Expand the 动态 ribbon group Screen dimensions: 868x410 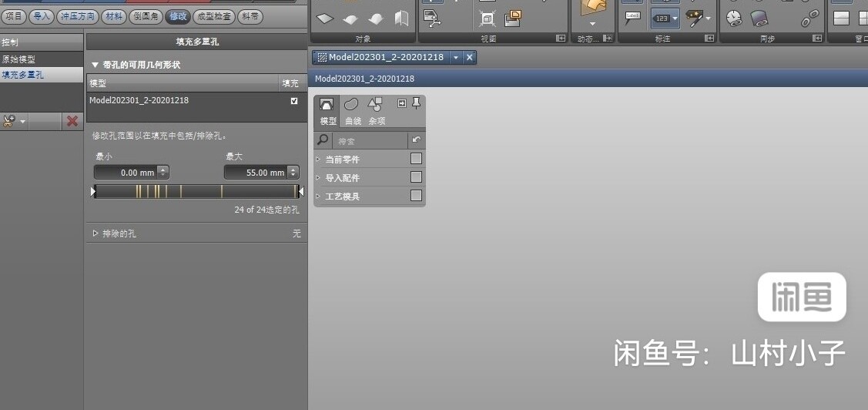coord(607,39)
